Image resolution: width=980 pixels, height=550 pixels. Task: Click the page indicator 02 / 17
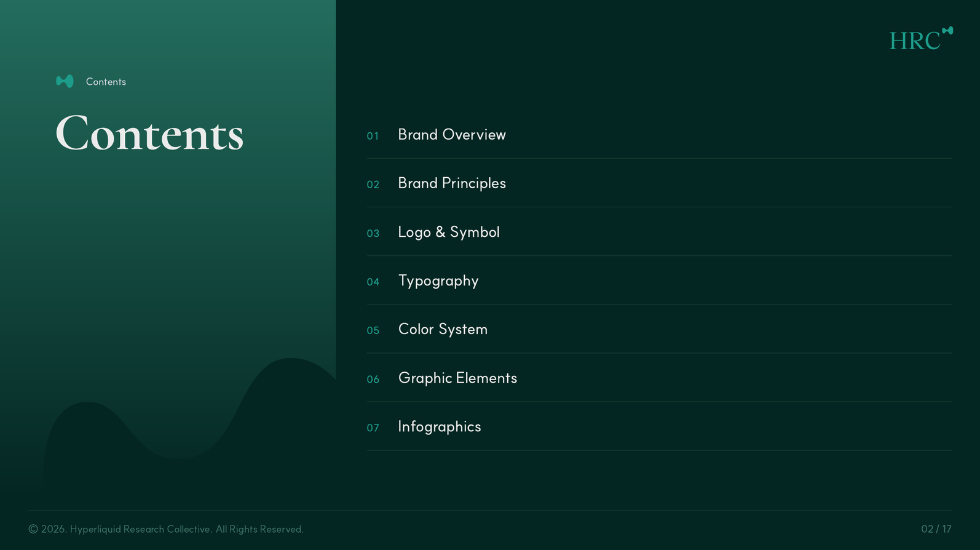click(936, 529)
